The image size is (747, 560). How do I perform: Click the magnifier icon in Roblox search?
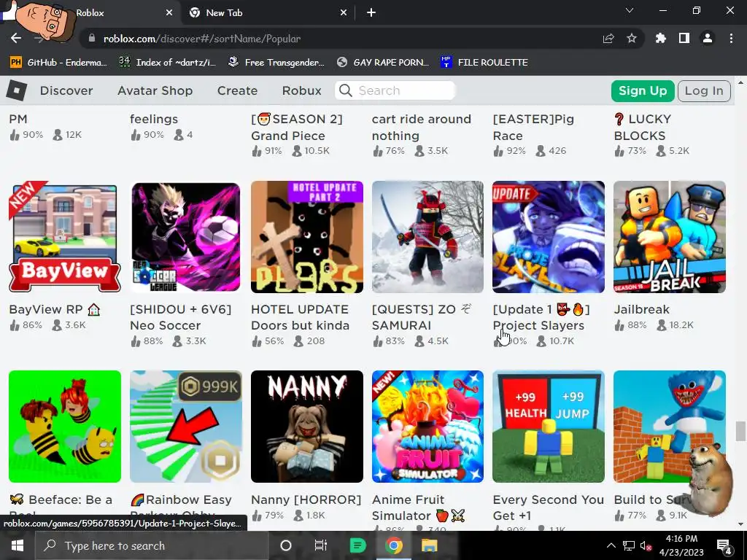[346, 90]
